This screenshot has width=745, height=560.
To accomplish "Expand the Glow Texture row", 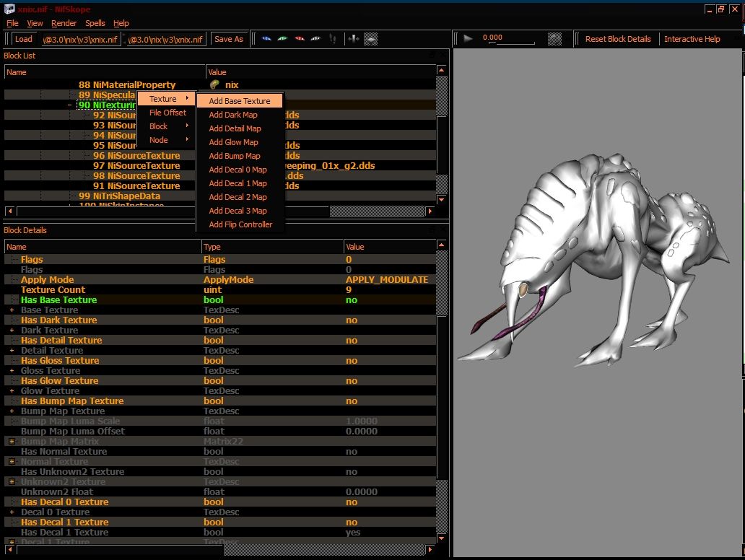I will [12, 391].
